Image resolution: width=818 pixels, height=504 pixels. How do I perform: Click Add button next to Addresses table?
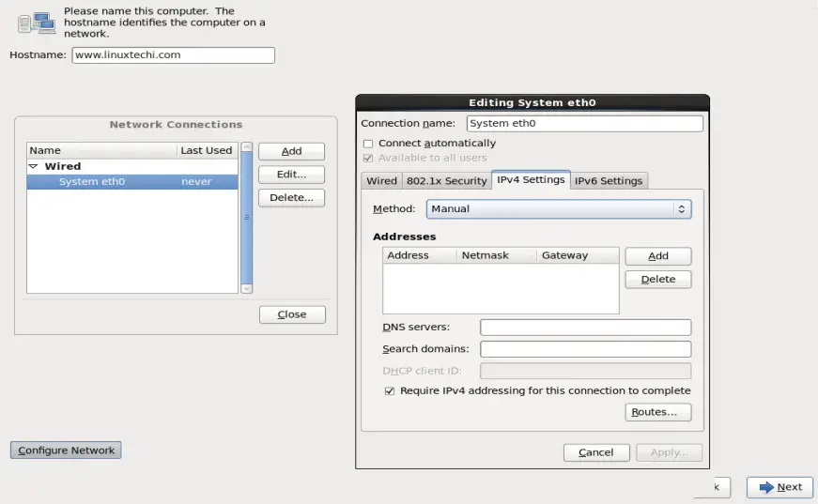[658, 256]
